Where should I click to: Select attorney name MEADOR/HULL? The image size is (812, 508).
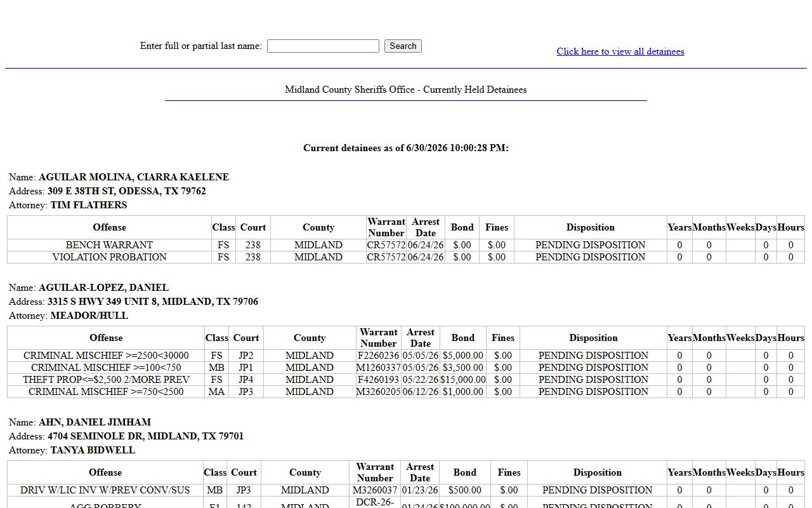click(x=89, y=316)
